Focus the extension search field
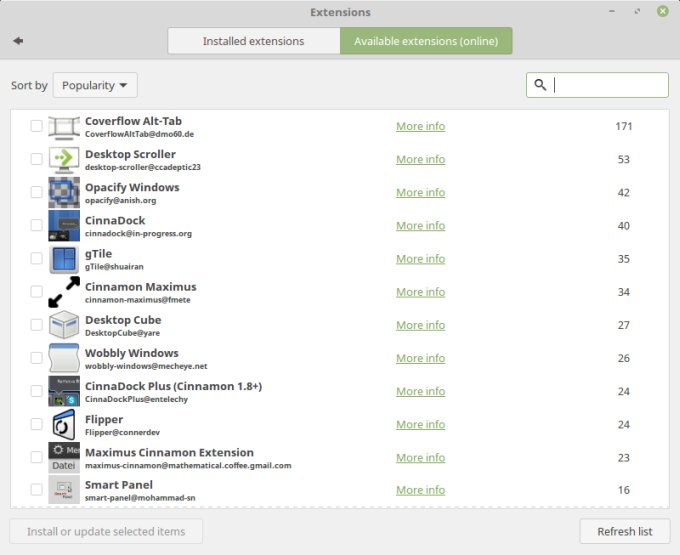 (597, 85)
